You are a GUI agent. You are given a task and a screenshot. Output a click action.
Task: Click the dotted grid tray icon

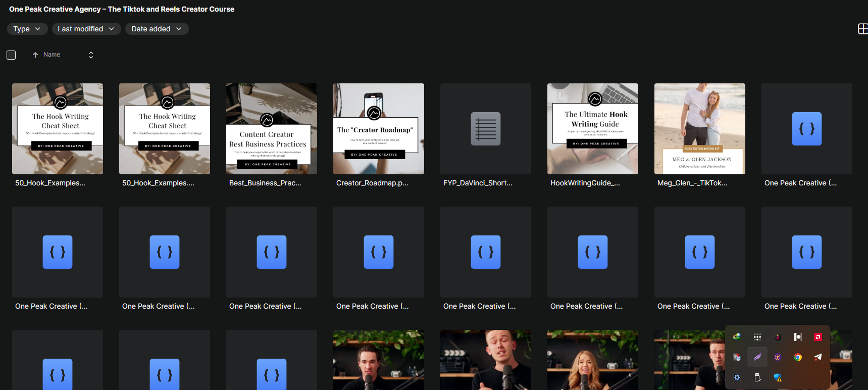coord(757,337)
